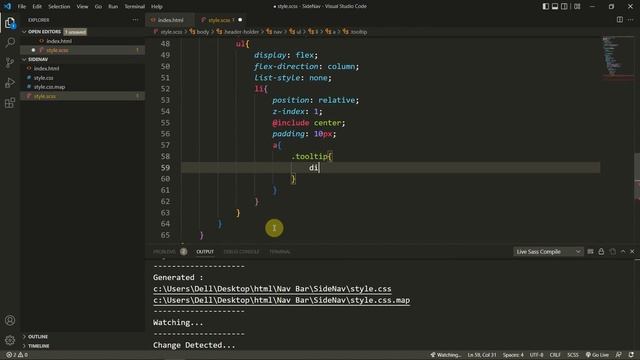Click the .header-holder breadcrumb item
The image size is (640, 360).
click(x=238, y=32)
